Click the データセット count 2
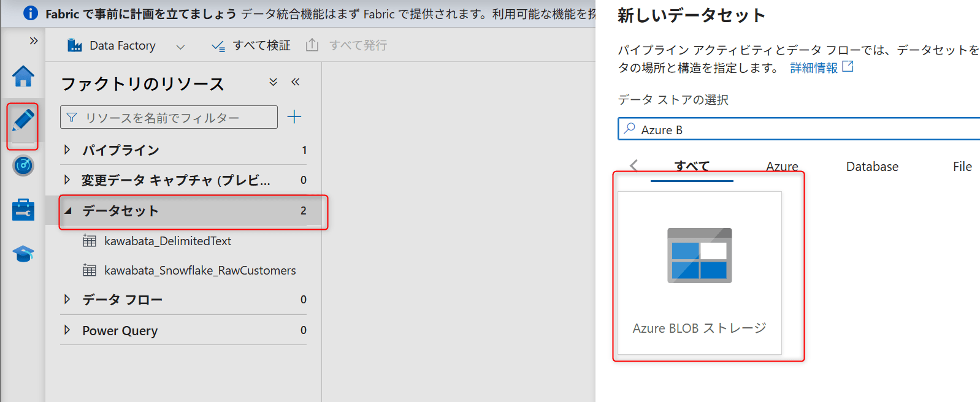This screenshot has width=980, height=402. point(304,210)
